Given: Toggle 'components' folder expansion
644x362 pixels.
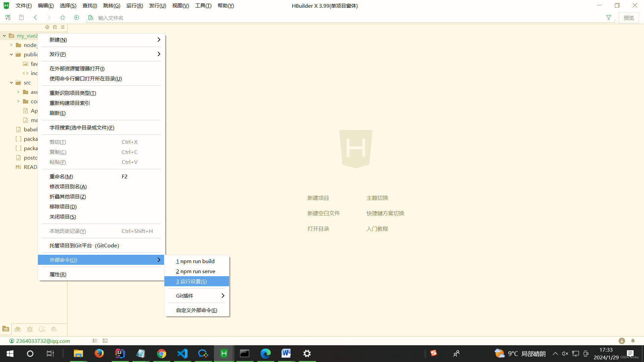Looking at the screenshot, I should 18,101.
